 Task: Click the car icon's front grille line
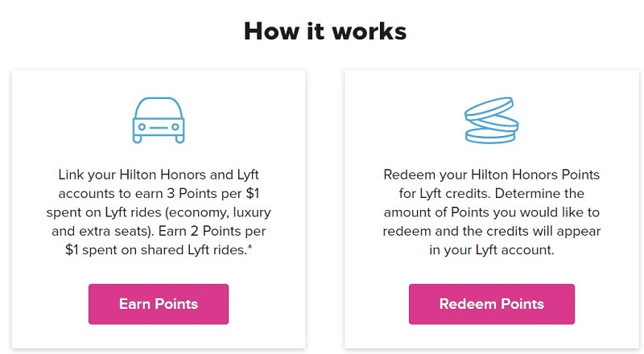tap(159, 127)
